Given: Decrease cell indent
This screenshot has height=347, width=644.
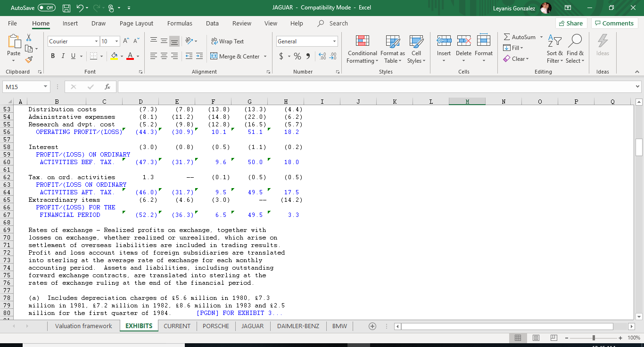Looking at the screenshot, I should point(189,56).
